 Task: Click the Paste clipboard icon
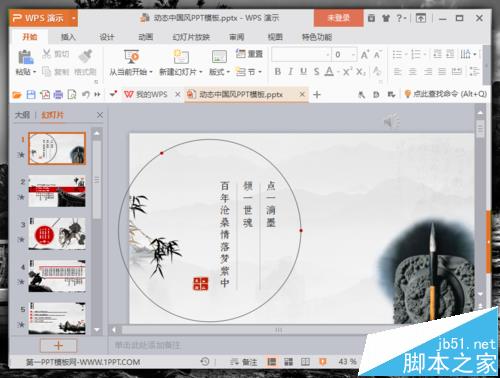[x=25, y=57]
